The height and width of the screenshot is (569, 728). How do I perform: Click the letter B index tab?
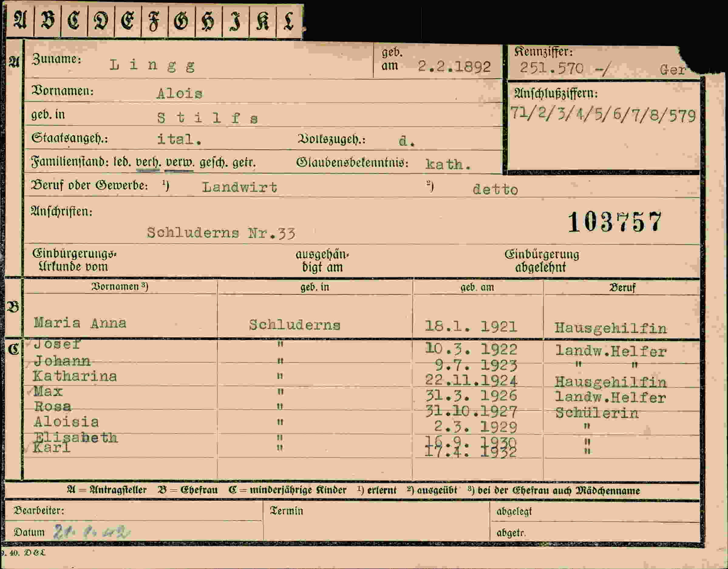[x=47, y=21]
